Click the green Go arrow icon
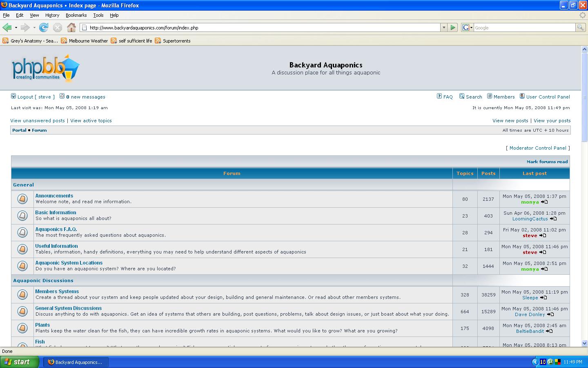 click(452, 27)
